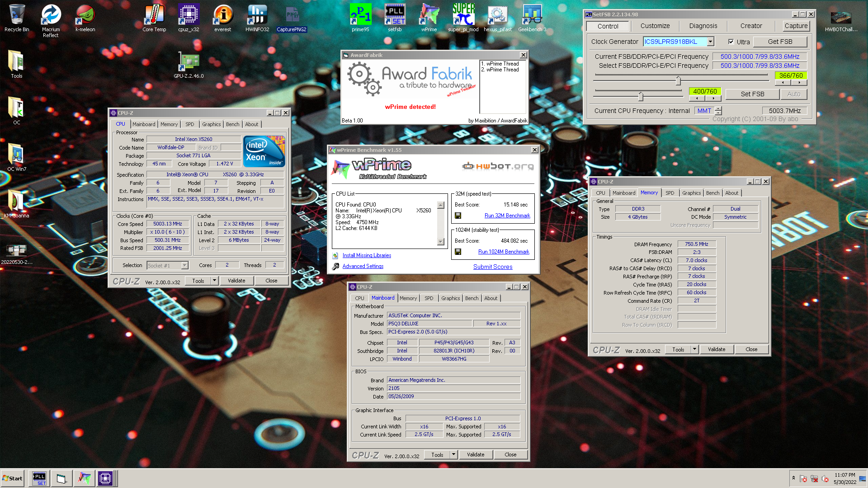Launch KM-Goanna desktop icon
868x488 pixels.
(x=17, y=204)
